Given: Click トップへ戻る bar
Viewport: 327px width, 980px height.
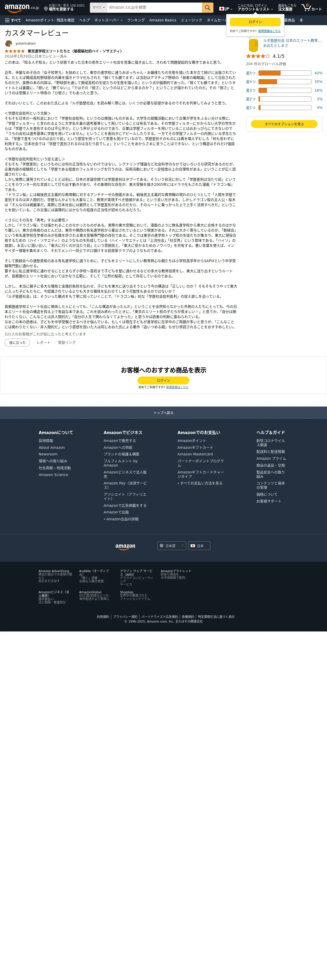Looking at the screenshot, I should click(x=163, y=413).
